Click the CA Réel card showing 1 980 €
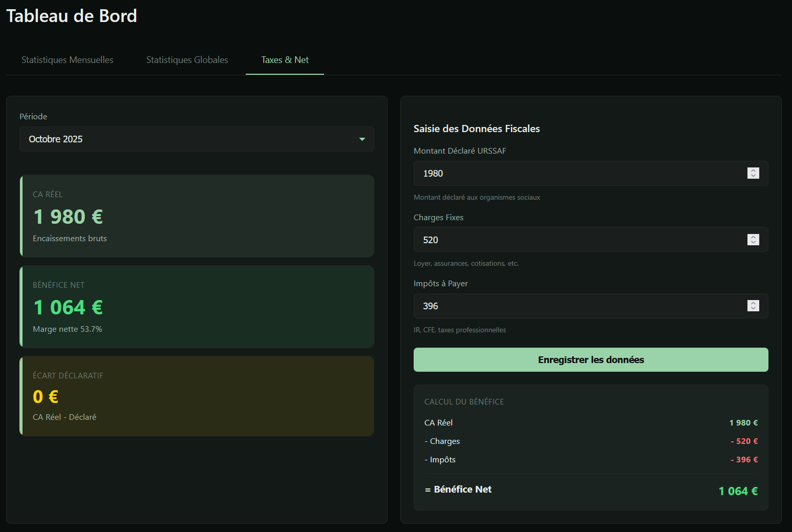The image size is (792, 532). [197, 216]
